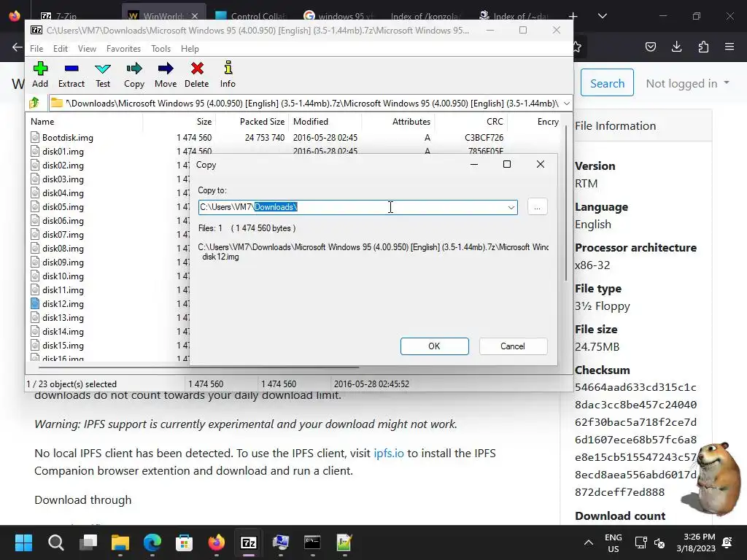Screen dimensions: 747x560
Task: Select disk12.img in the file list
Action: tap(63, 303)
